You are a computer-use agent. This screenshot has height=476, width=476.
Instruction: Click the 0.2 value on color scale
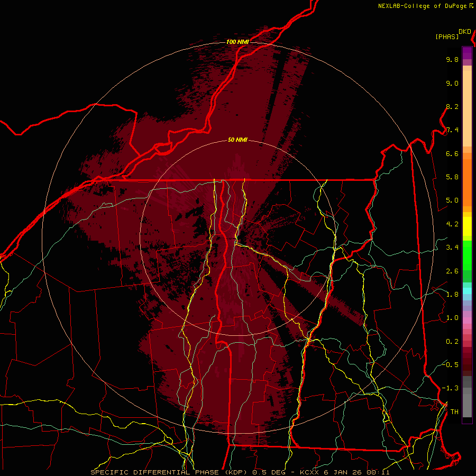click(452, 342)
